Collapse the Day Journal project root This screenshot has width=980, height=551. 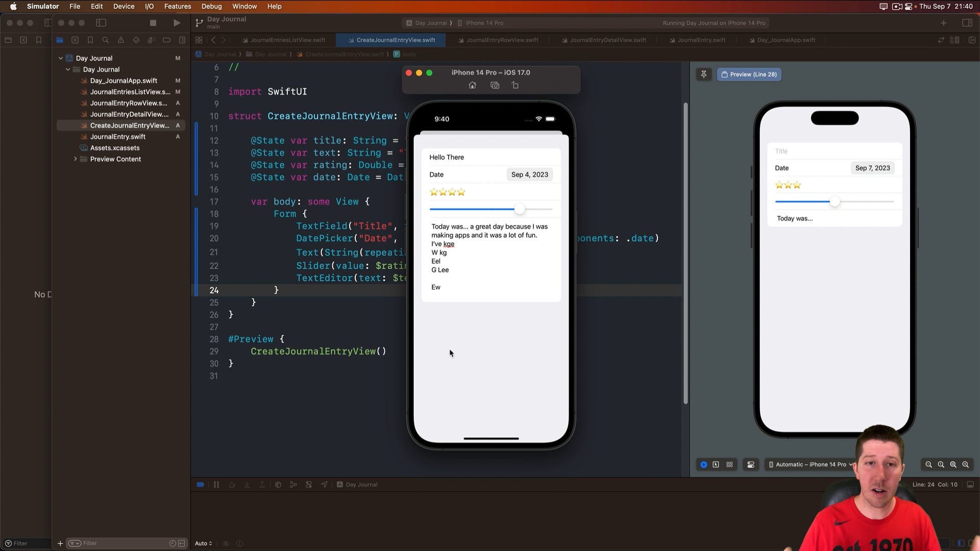[61, 58]
